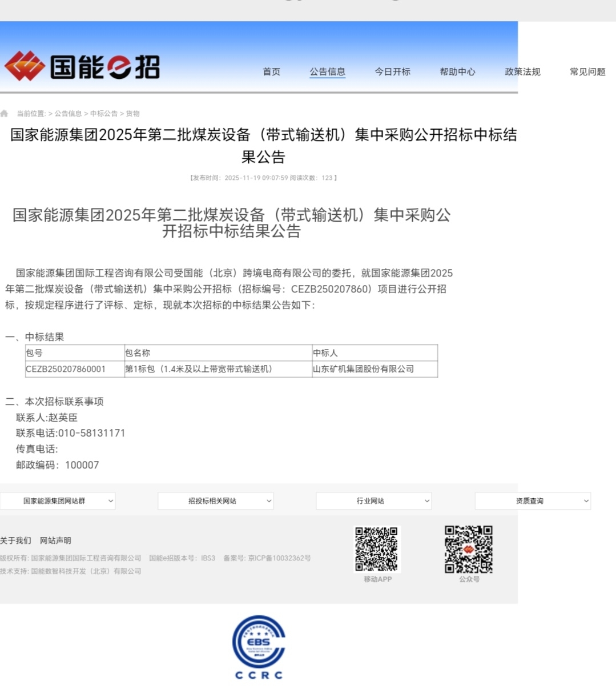
Task: Click the 移动APP label
Action: (378, 579)
